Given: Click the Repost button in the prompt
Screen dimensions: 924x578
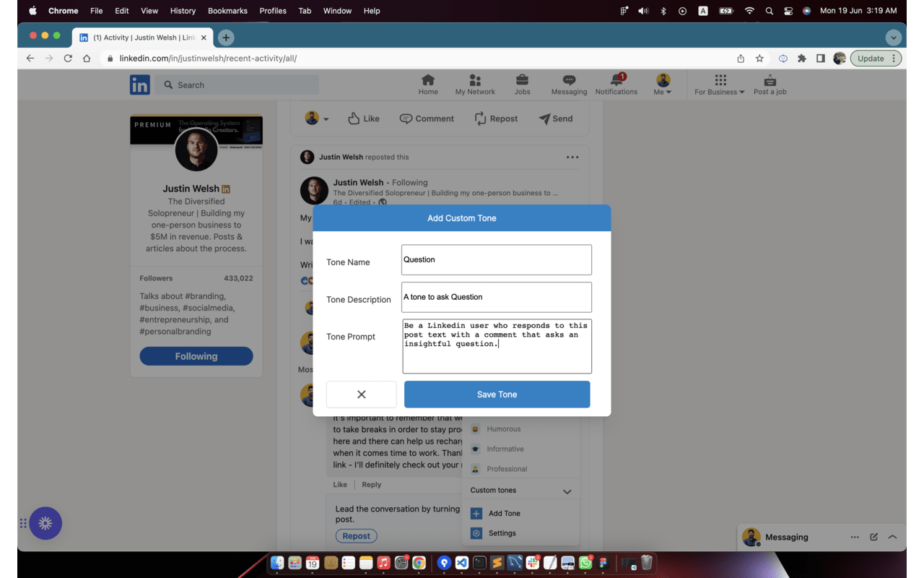Looking at the screenshot, I should point(356,535).
